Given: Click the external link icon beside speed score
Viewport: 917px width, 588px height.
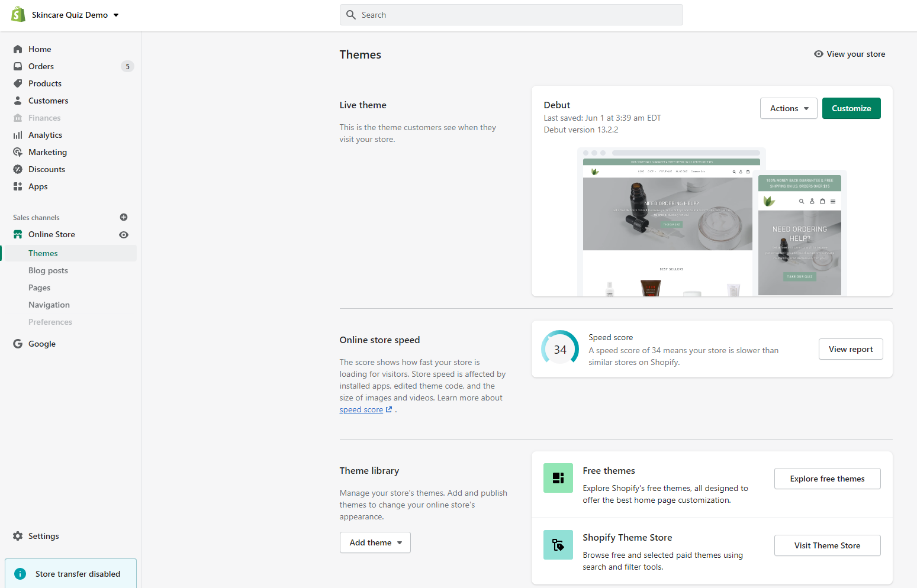Looking at the screenshot, I should click(389, 409).
